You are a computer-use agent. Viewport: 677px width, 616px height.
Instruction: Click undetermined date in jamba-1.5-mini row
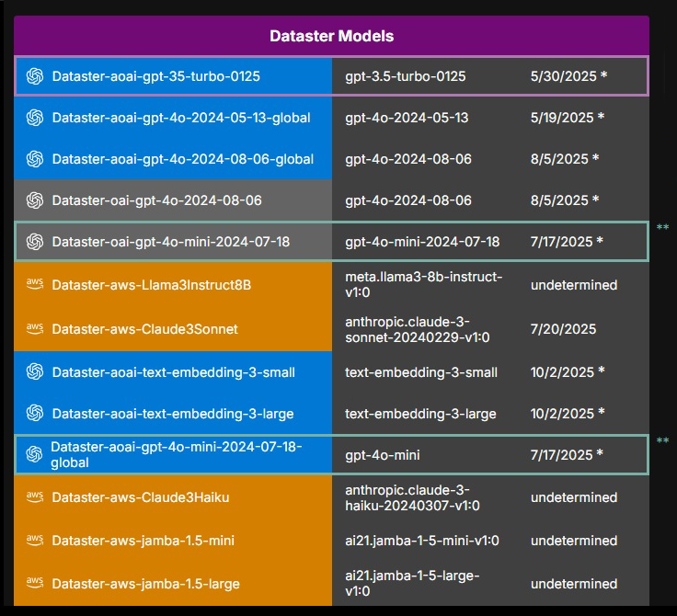[574, 541]
